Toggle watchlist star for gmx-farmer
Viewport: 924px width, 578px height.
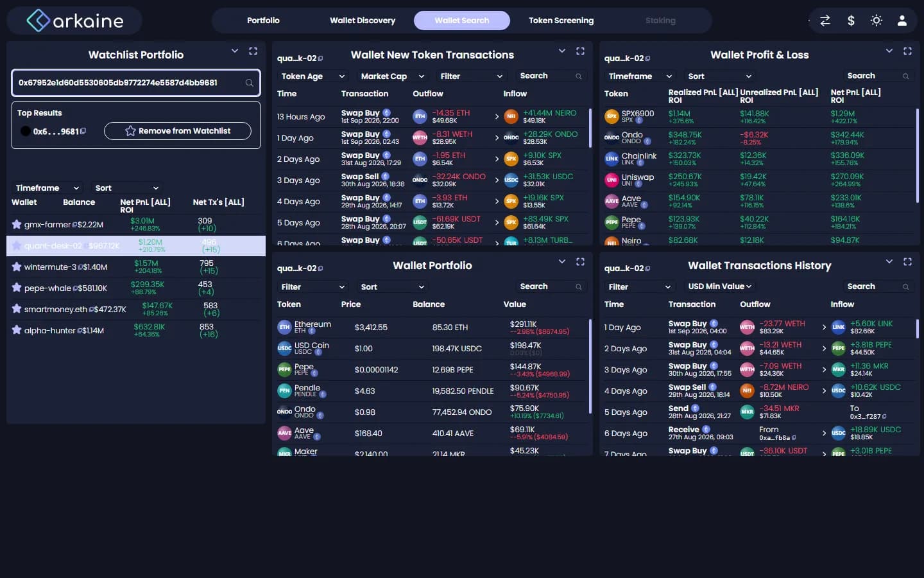pos(17,225)
